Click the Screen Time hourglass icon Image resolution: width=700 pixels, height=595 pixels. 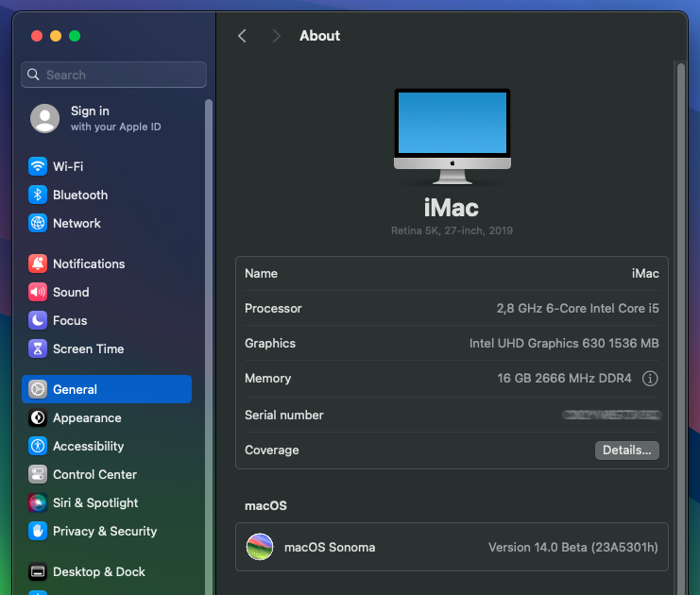[x=38, y=349]
